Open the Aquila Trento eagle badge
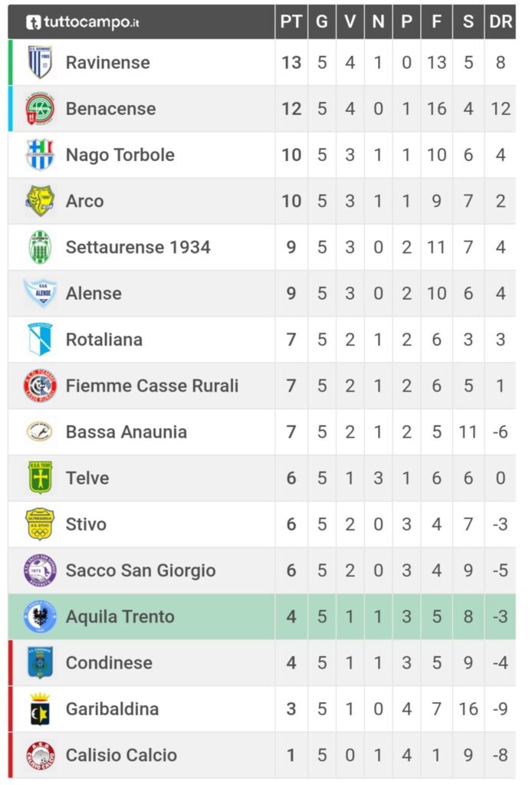 (x=40, y=616)
